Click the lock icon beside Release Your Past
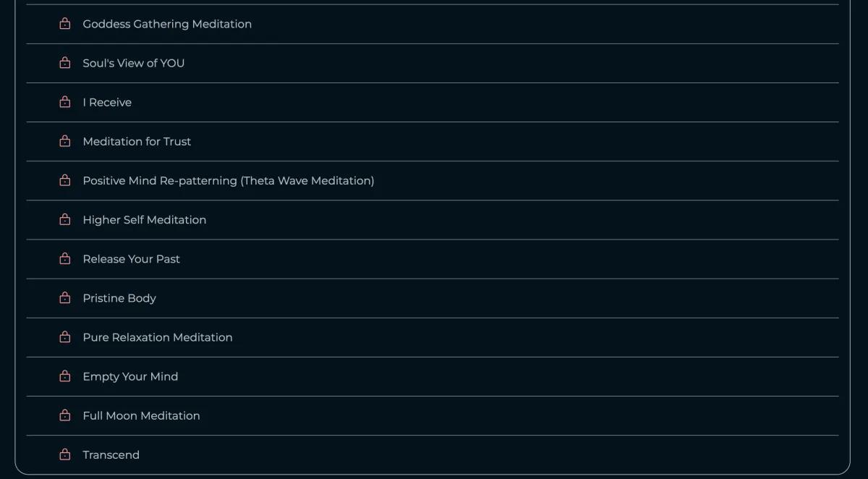The image size is (868, 479). point(65,258)
